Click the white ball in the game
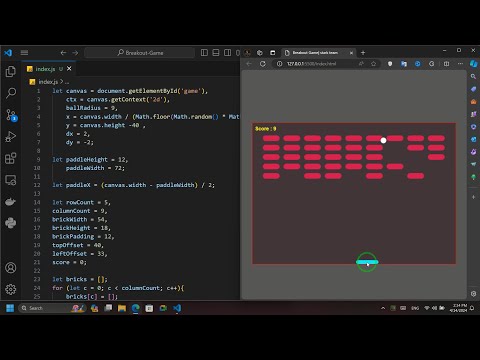Image resolution: width=480 pixels, height=360 pixels. tap(383, 140)
